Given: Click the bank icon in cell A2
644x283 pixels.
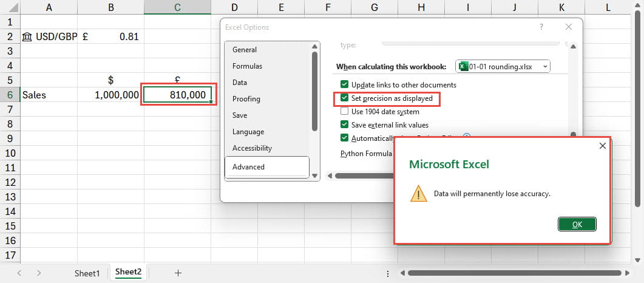Looking at the screenshot, I should [27, 36].
